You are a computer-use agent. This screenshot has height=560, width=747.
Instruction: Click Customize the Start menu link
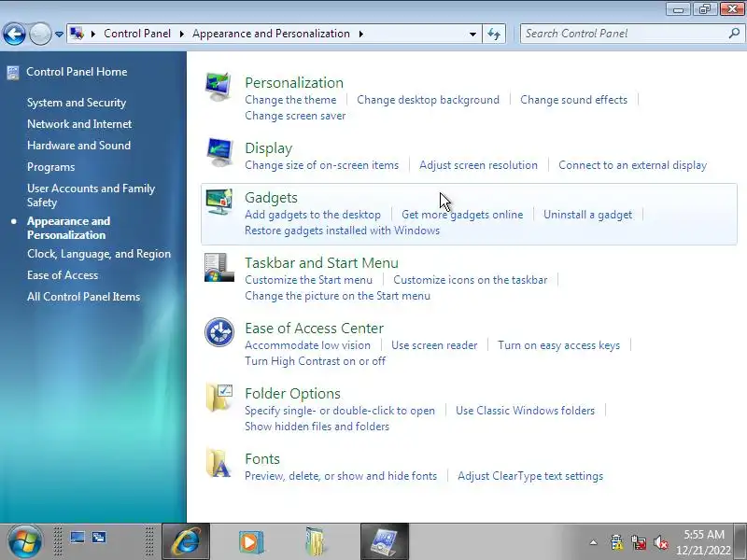point(309,280)
